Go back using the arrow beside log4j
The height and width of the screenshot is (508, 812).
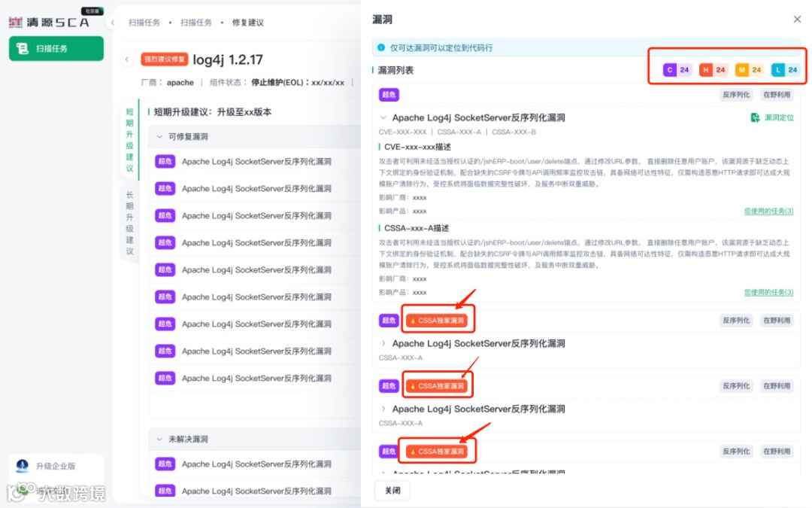(x=127, y=59)
